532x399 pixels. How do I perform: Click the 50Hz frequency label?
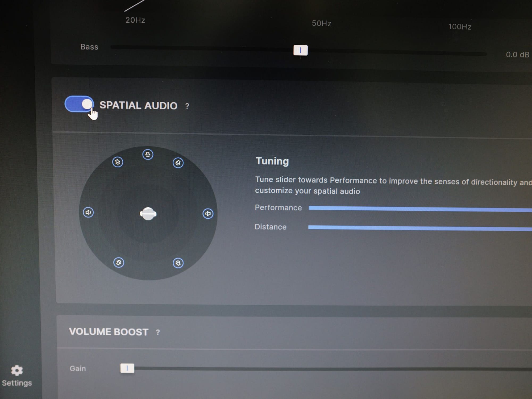[322, 23]
